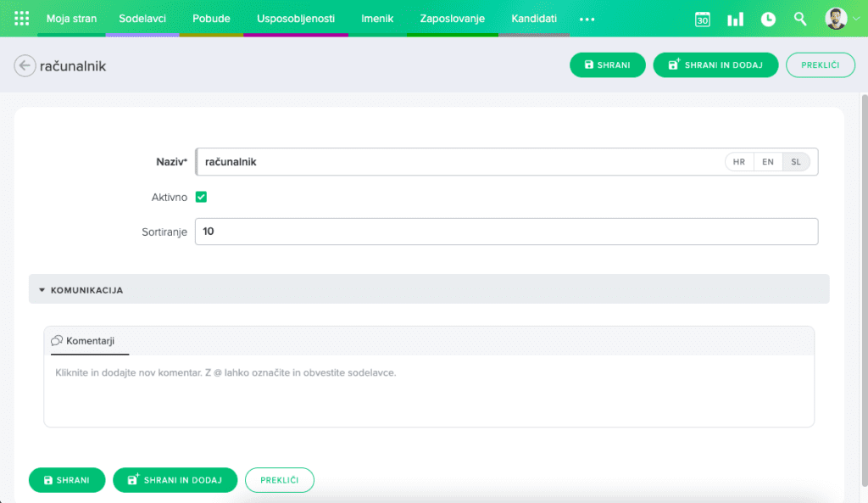This screenshot has width=868, height=503.
Task: Collapse the Komunikacija section
Action: tap(42, 290)
